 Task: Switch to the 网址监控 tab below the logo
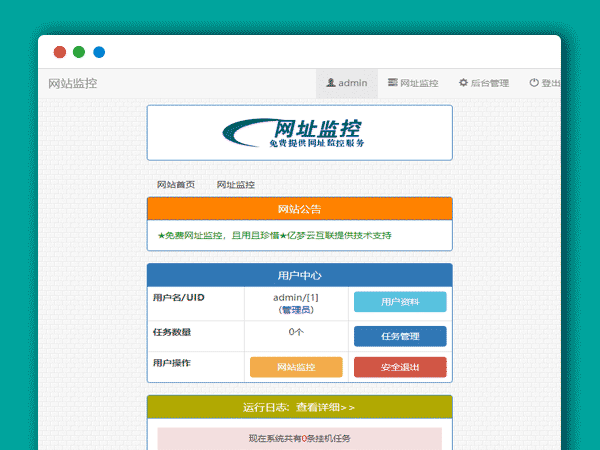(x=235, y=185)
